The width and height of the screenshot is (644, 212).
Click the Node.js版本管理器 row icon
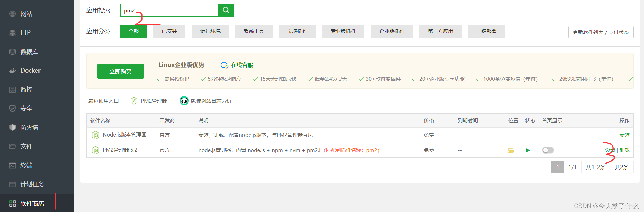point(95,135)
